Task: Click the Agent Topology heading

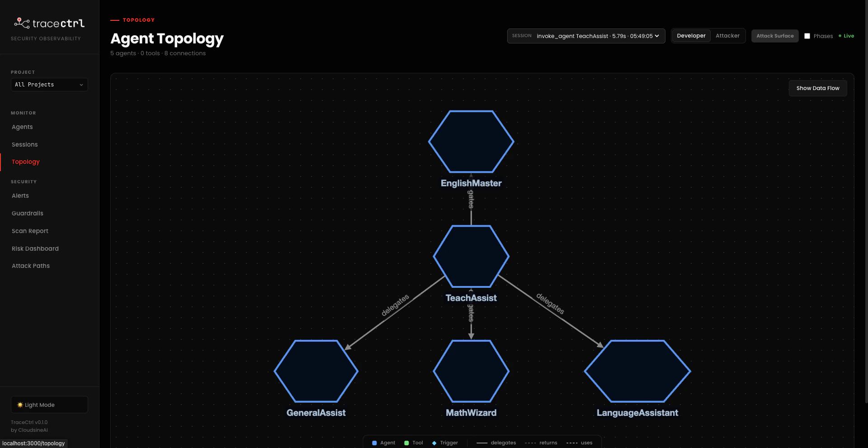Action: click(167, 39)
